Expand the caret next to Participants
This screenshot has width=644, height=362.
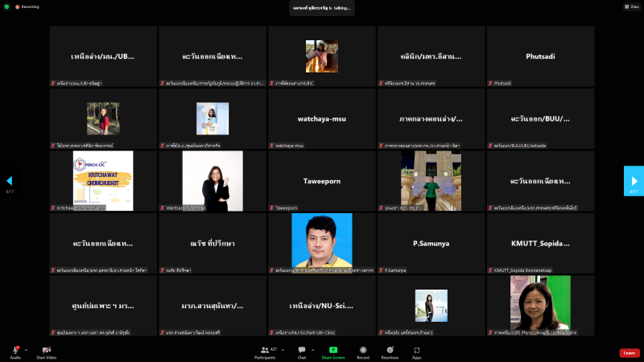[283, 349]
